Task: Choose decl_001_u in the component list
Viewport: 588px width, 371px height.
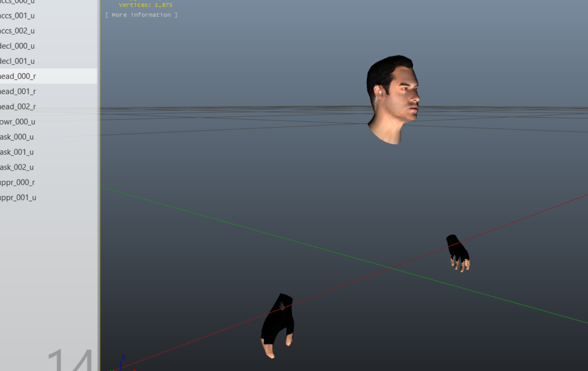Action: pos(18,61)
